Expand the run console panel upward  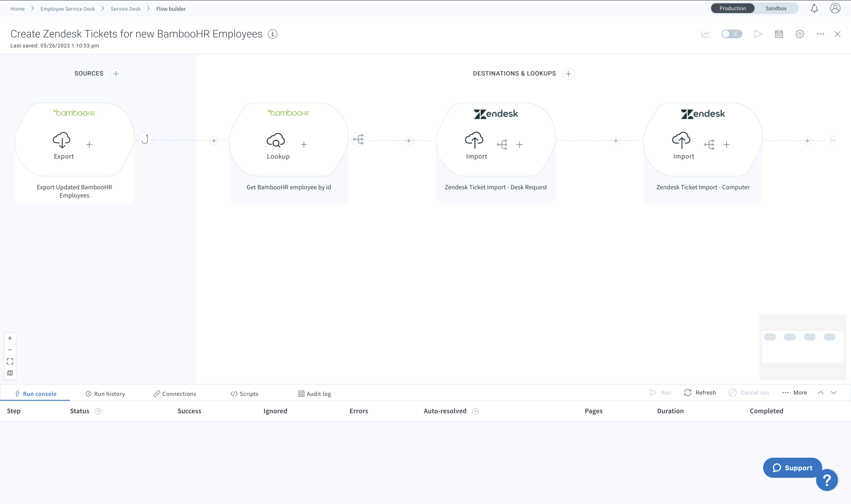click(x=820, y=393)
